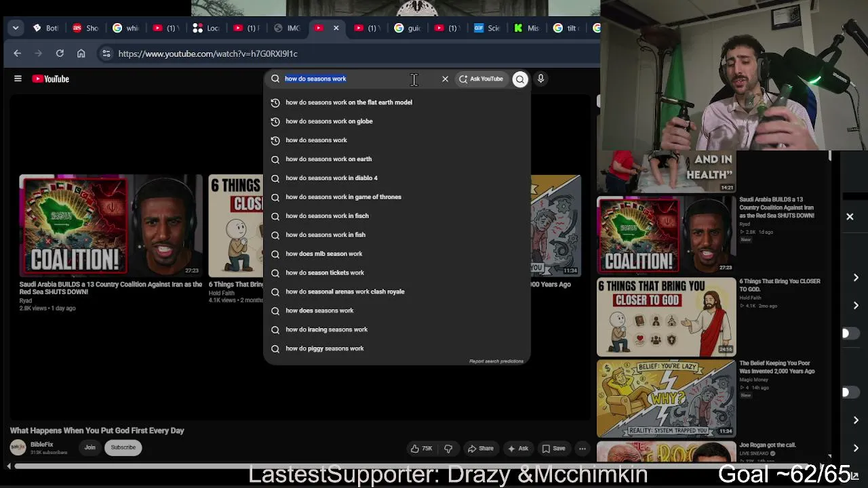868x488 pixels.
Task: Open sidebar 'BELIEF: YOU'RE LAZY' thumbnail
Action: click(x=666, y=398)
